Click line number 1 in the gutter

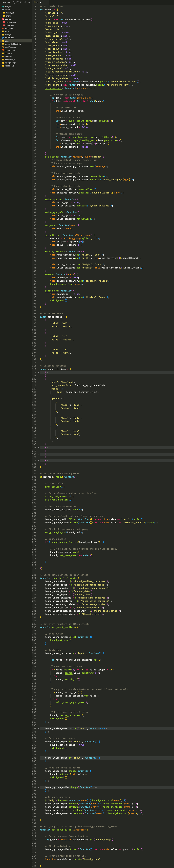pos(35,6)
